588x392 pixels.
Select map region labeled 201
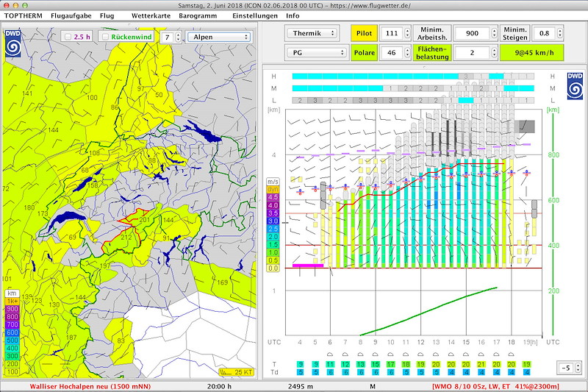tap(144, 220)
